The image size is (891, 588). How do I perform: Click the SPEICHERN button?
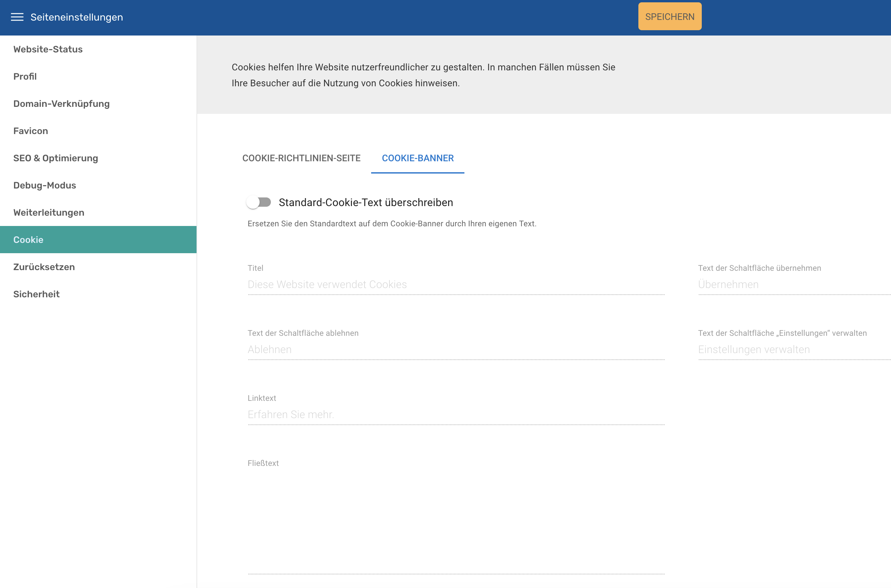click(x=670, y=17)
